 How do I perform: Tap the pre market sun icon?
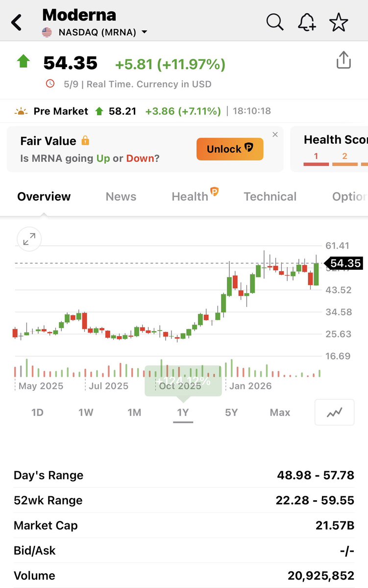point(21,111)
